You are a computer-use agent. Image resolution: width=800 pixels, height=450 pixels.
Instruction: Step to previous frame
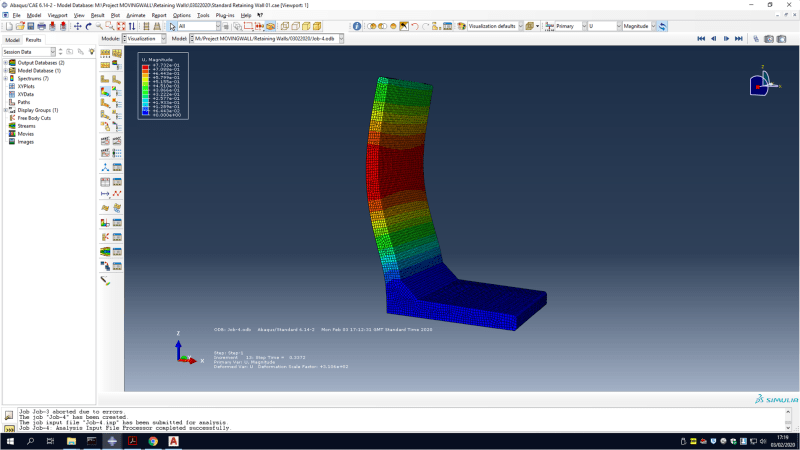(x=714, y=39)
